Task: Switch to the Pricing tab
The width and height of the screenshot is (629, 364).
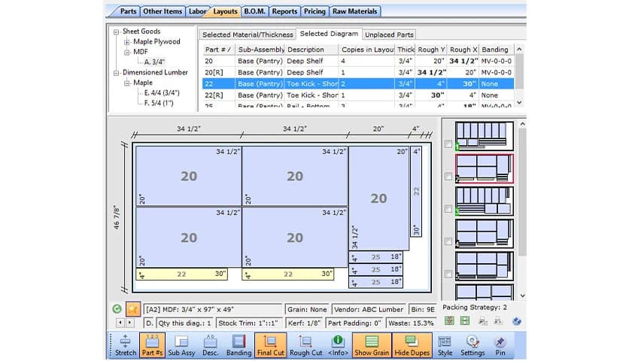Action: (x=314, y=11)
